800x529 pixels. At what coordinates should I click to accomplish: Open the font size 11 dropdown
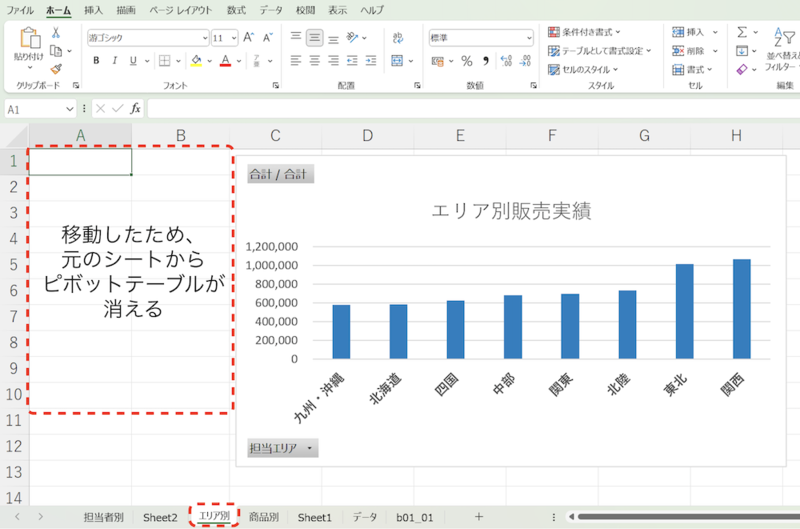pos(234,38)
